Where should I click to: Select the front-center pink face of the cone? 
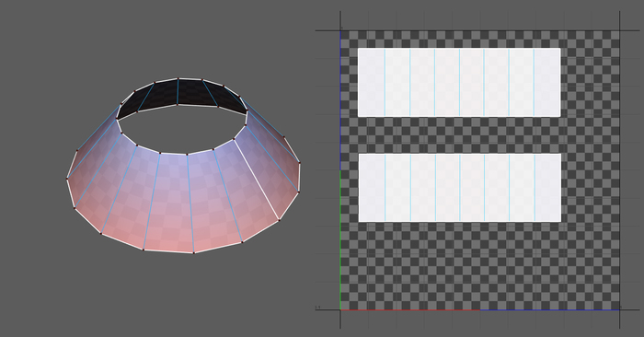[169, 203]
